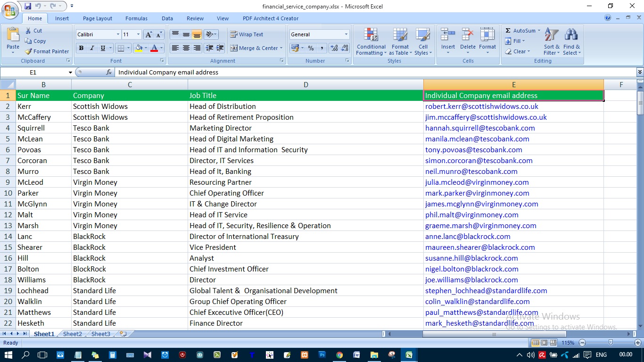Expand the AutoSum dropdown arrow
The width and height of the screenshot is (644, 362).
(539, 31)
